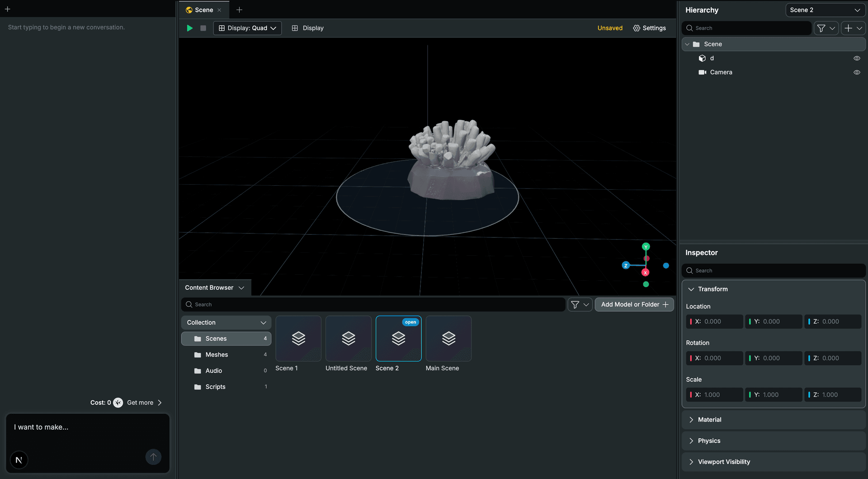Viewport: 868px width, 479px height.
Task: Expand the Physics section
Action: click(774, 441)
